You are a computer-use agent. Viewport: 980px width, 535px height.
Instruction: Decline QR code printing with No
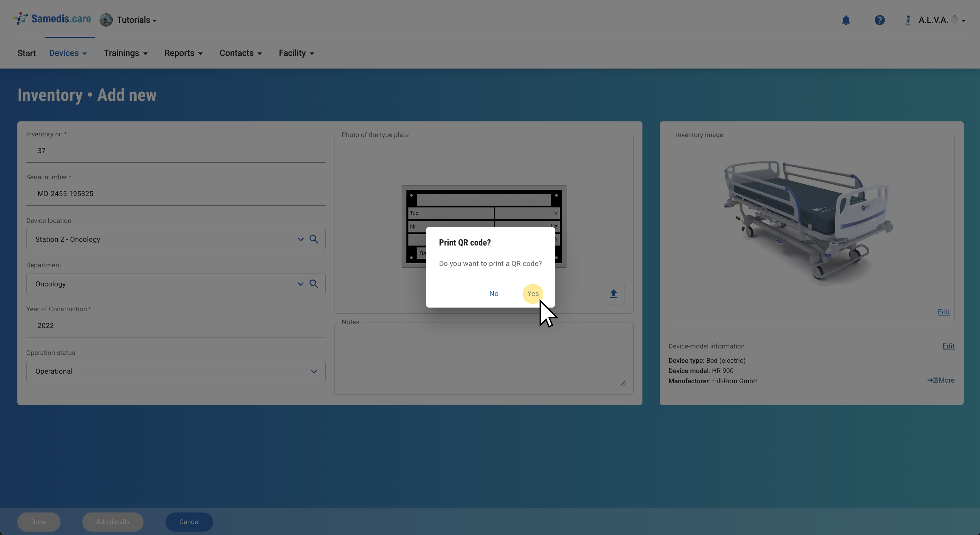click(494, 294)
